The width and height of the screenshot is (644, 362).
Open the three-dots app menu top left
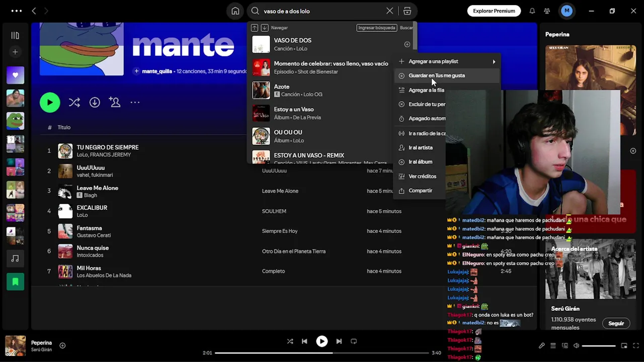click(x=16, y=11)
